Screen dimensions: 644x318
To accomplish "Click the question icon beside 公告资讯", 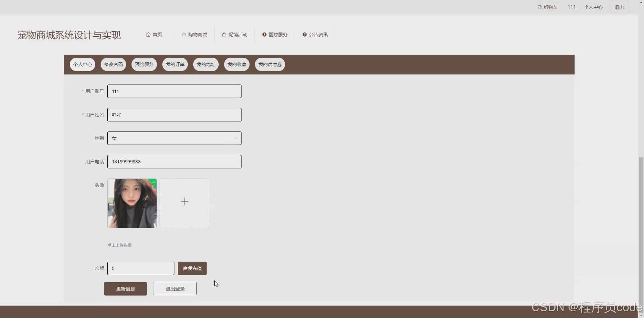I will (305, 35).
